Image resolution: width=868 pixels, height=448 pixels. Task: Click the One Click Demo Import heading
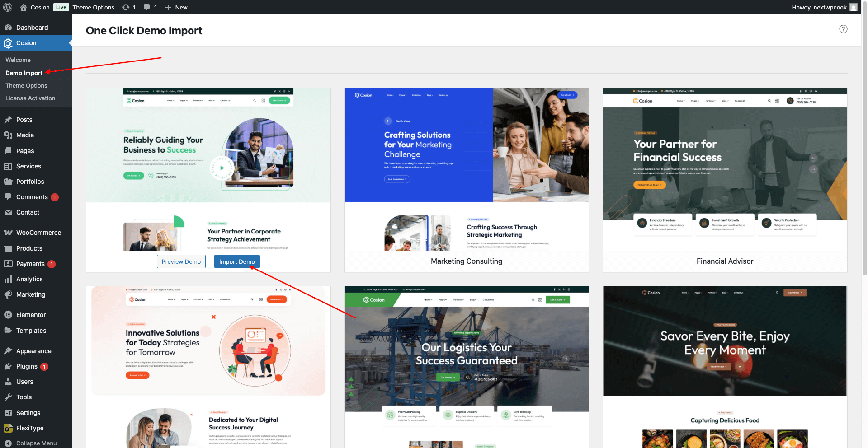pyautogui.click(x=144, y=31)
